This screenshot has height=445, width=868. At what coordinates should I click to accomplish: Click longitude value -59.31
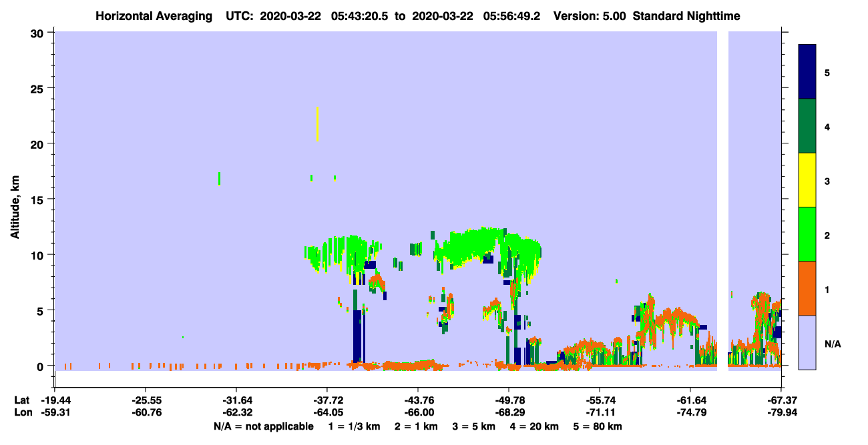[x=55, y=412]
